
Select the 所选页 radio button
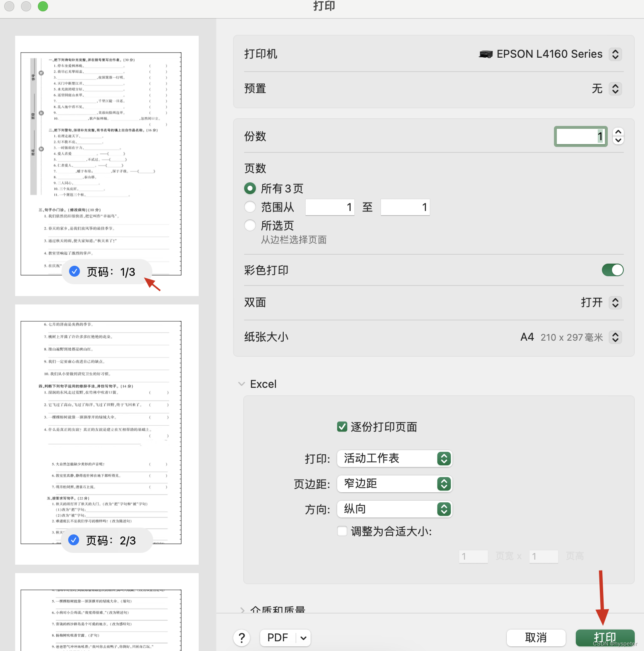coord(250,225)
